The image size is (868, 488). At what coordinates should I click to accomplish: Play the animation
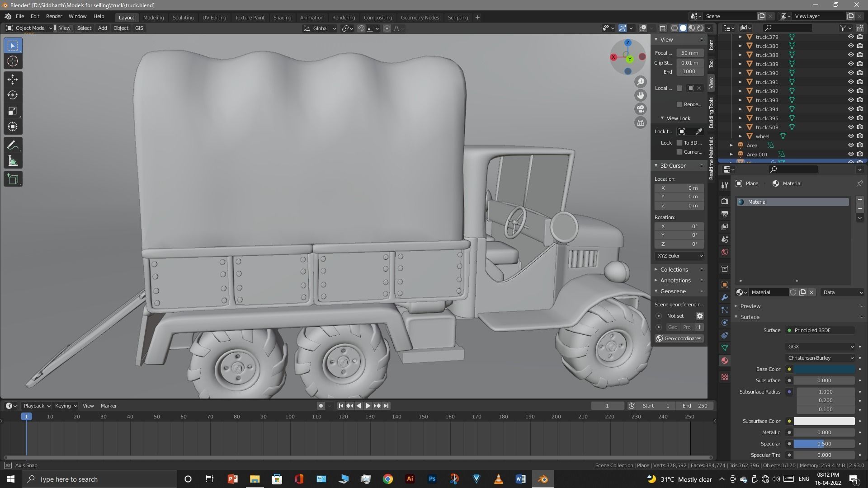point(368,406)
